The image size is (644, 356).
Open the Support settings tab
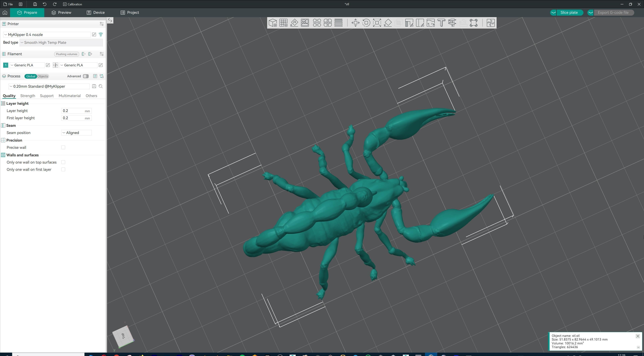click(x=47, y=96)
